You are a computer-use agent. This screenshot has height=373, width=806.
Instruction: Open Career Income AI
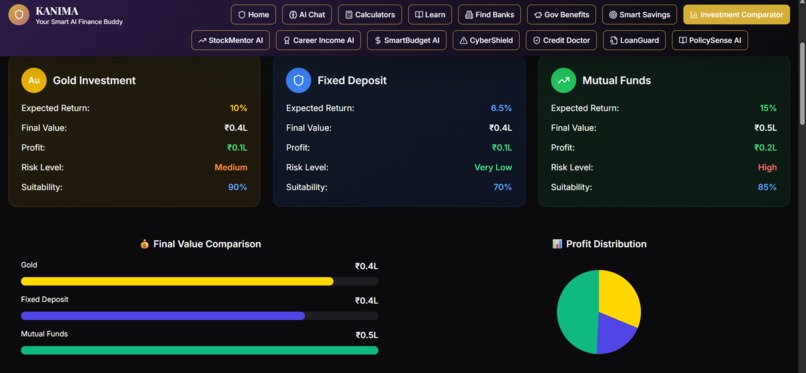[x=318, y=40]
